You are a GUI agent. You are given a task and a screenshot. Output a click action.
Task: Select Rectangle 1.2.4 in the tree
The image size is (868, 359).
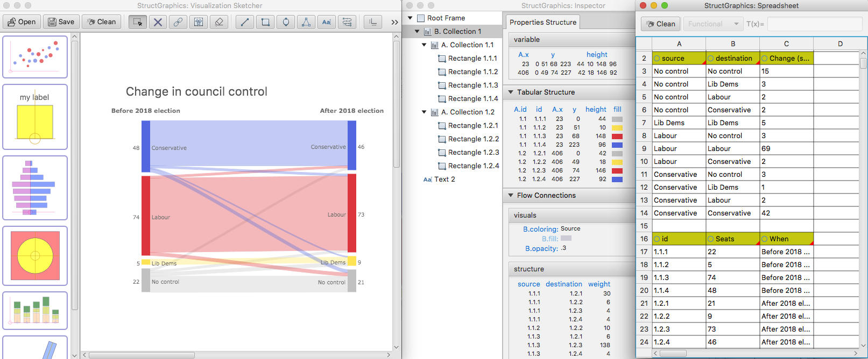point(474,166)
